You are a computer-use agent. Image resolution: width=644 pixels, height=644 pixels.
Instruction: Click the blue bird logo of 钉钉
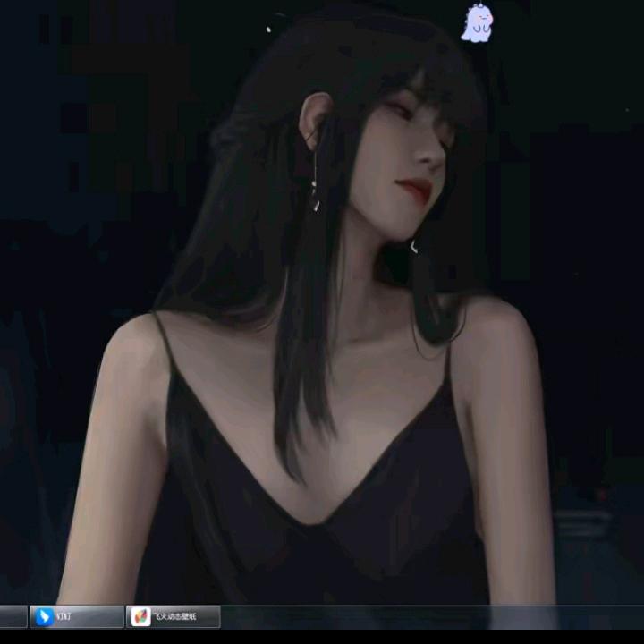point(43,616)
